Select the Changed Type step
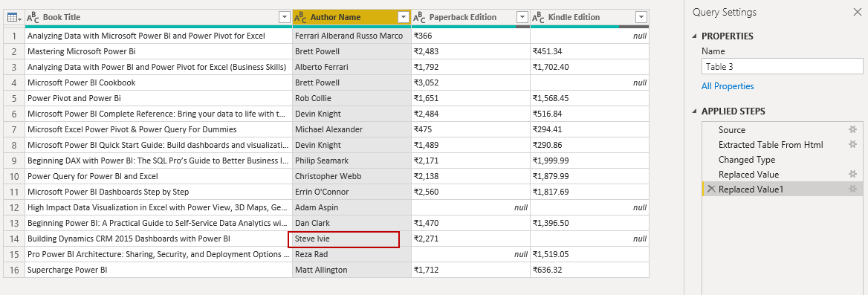This screenshot has height=295, width=868. click(x=783, y=160)
